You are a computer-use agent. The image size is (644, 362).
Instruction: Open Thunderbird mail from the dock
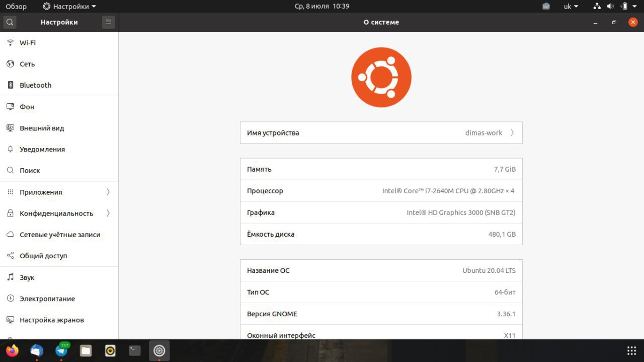click(x=37, y=350)
